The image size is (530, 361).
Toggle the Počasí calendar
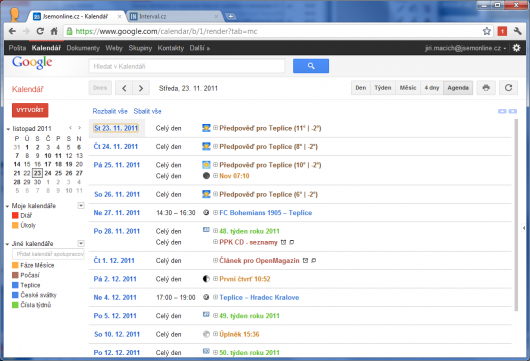pyautogui.click(x=15, y=275)
